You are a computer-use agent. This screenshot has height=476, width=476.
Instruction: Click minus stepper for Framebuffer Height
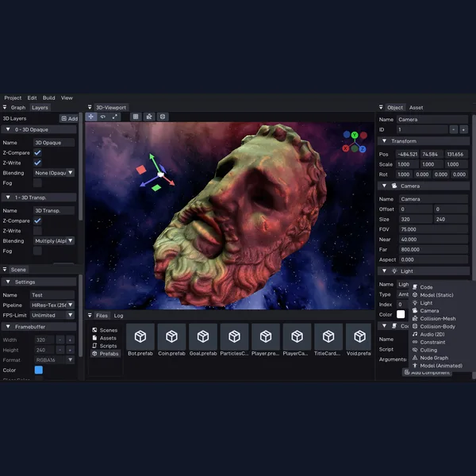[x=60, y=350]
